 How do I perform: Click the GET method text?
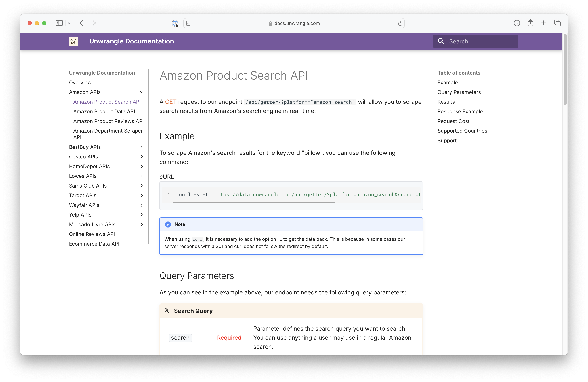point(171,102)
